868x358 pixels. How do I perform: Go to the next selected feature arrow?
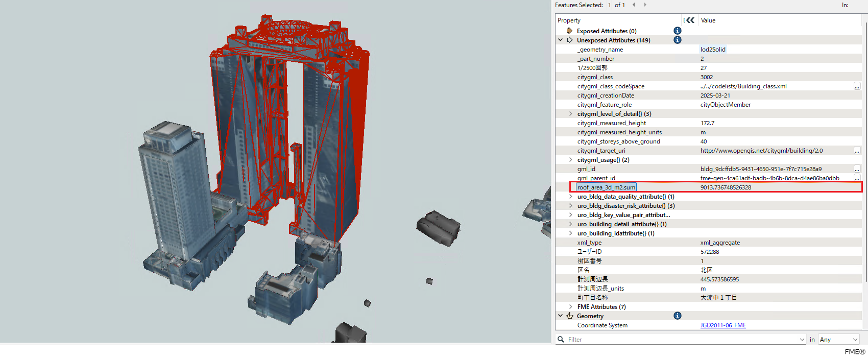(645, 5)
